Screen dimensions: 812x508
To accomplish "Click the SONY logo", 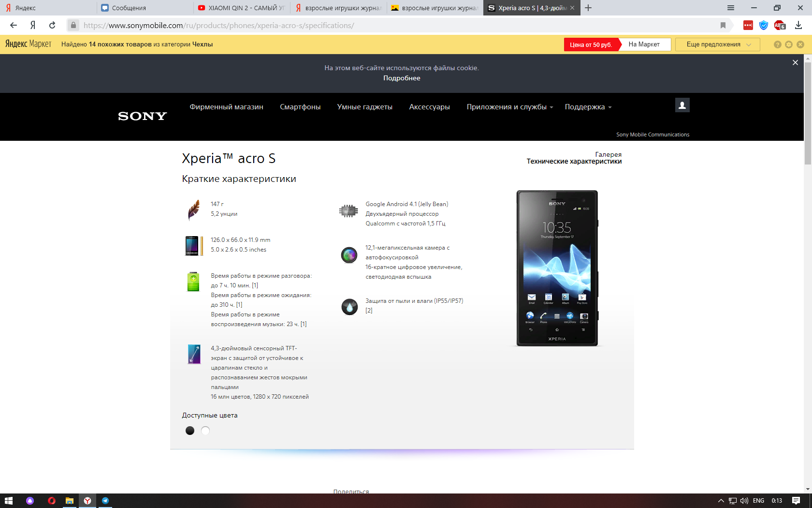I will point(143,116).
